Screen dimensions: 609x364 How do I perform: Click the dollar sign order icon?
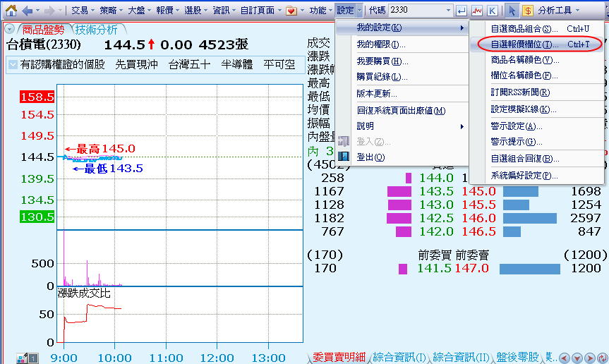point(527,11)
